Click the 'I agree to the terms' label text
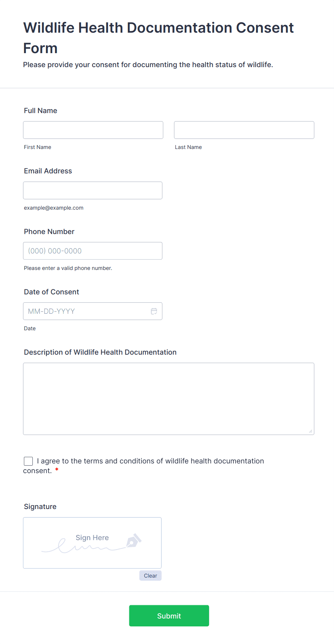The height and width of the screenshot is (644, 334). 150,461
